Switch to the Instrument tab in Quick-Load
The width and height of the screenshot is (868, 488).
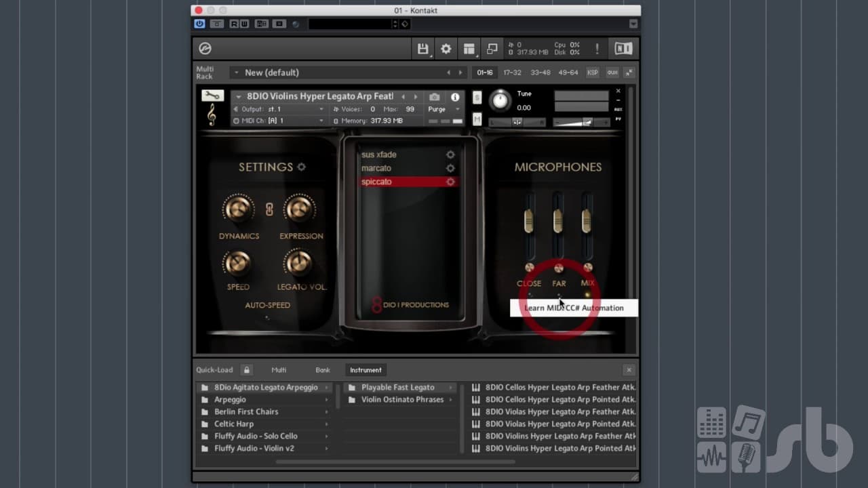coord(366,370)
